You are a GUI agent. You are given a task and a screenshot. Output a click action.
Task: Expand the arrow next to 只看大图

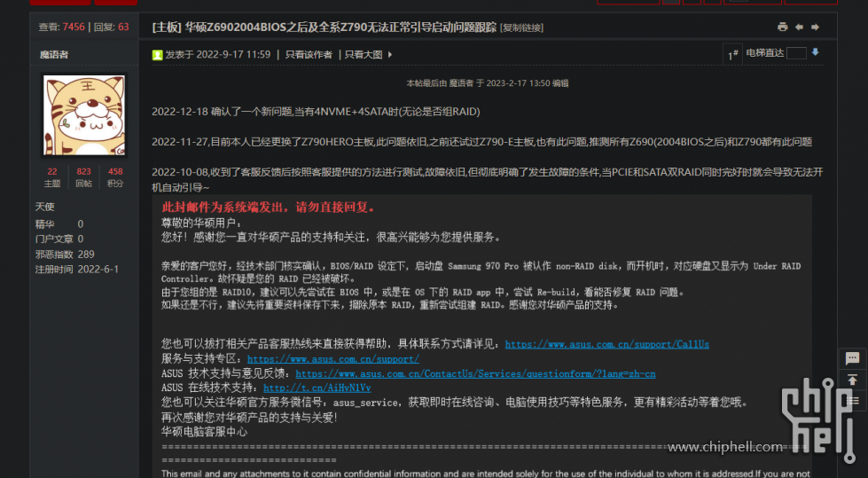tap(390, 54)
